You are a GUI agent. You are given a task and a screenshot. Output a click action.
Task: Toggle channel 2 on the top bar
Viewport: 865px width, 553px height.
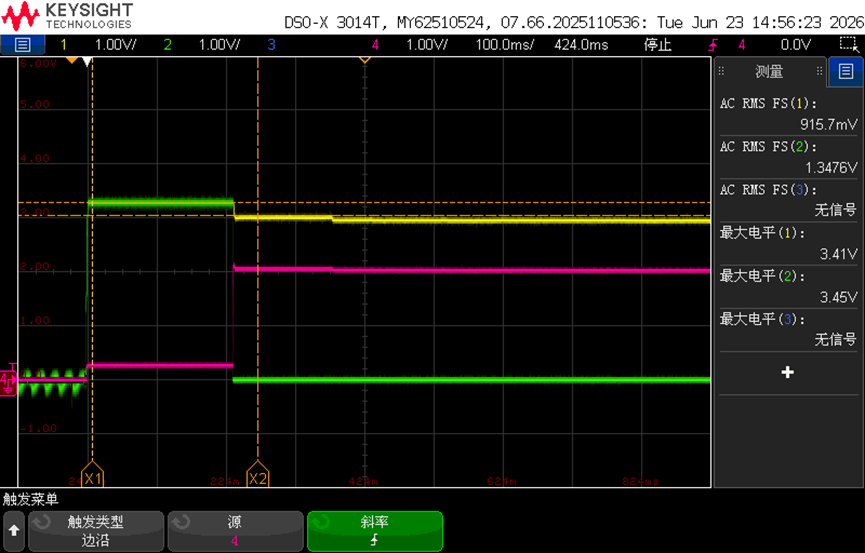(x=168, y=45)
